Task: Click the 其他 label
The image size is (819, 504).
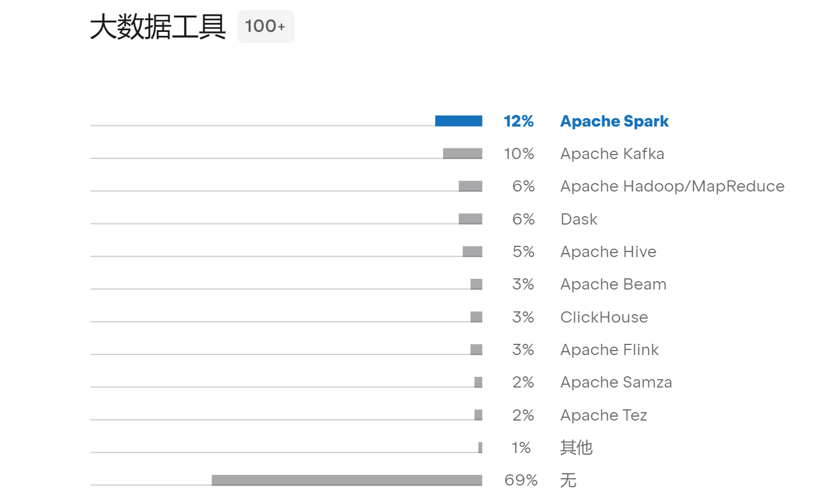Action: coord(576,448)
